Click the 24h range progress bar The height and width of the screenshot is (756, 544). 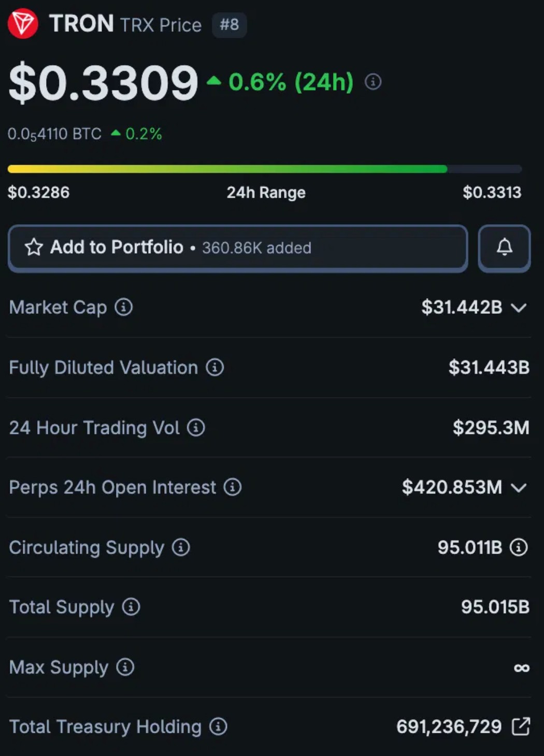tap(265, 169)
